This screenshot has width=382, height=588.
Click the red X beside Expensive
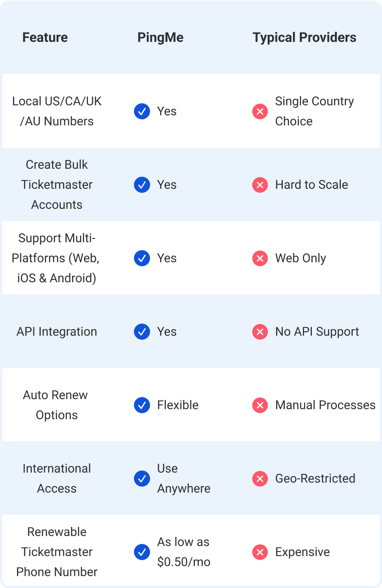pos(260,552)
